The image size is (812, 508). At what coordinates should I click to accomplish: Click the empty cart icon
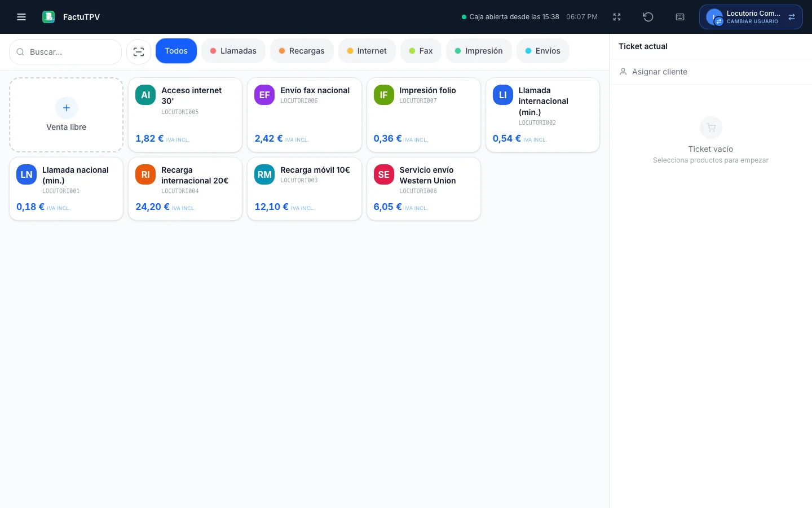click(711, 128)
